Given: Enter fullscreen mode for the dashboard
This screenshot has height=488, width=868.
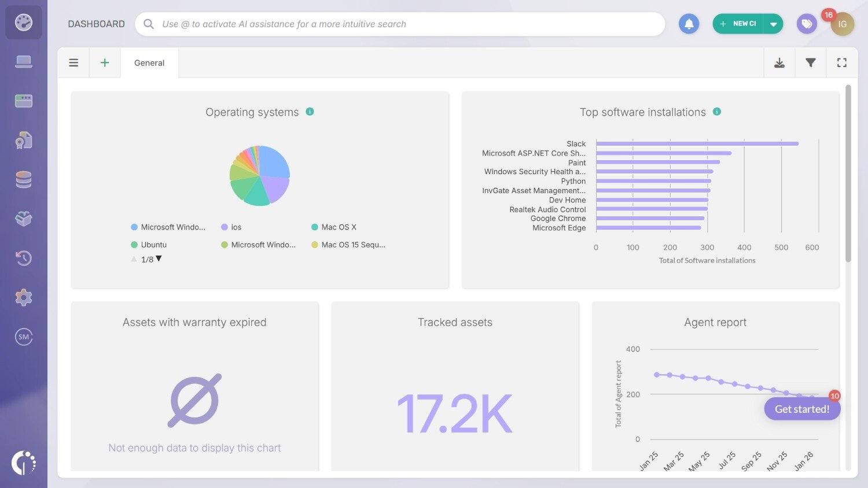Looking at the screenshot, I should point(842,62).
